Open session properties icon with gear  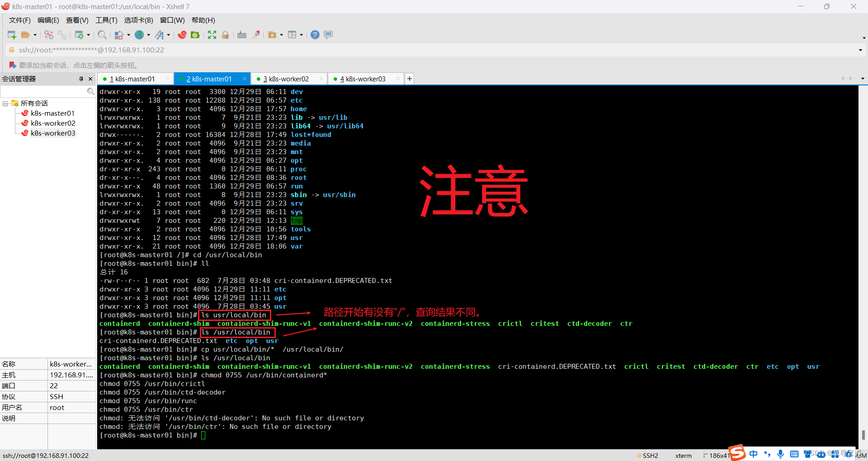(x=79, y=35)
